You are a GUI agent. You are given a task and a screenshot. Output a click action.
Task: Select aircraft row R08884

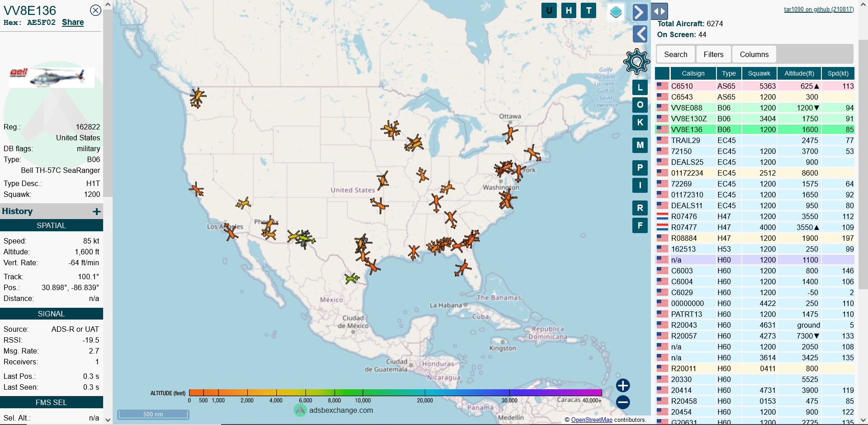click(x=754, y=238)
